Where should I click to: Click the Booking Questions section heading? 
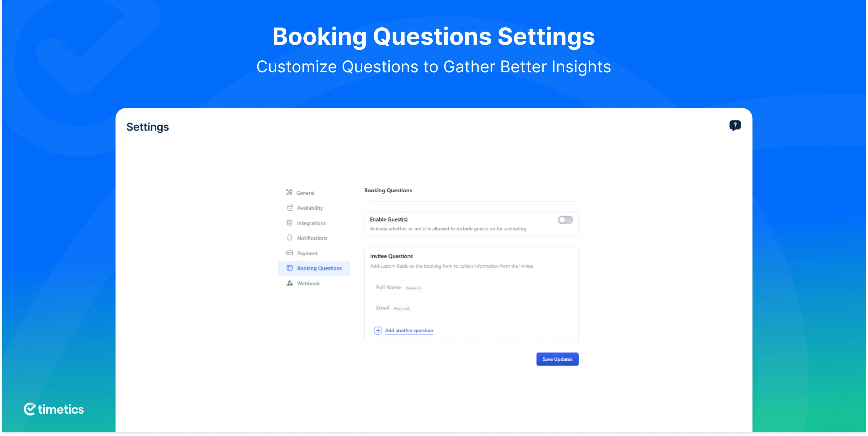click(x=388, y=190)
